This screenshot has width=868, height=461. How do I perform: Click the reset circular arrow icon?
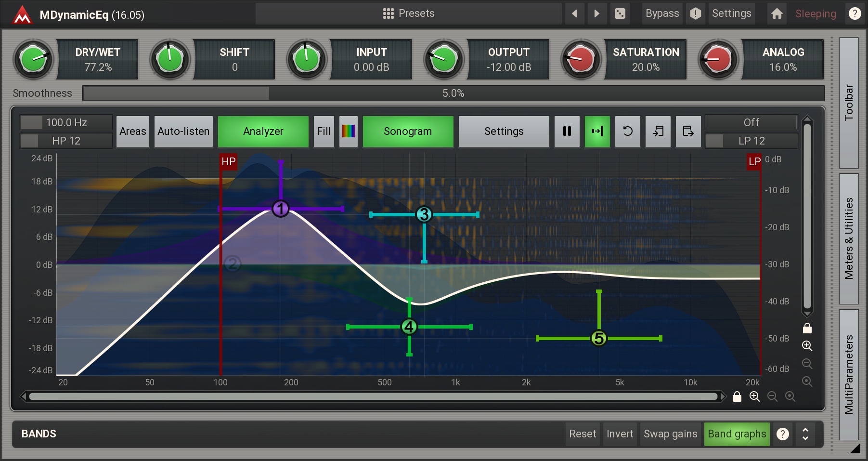(628, 131)
